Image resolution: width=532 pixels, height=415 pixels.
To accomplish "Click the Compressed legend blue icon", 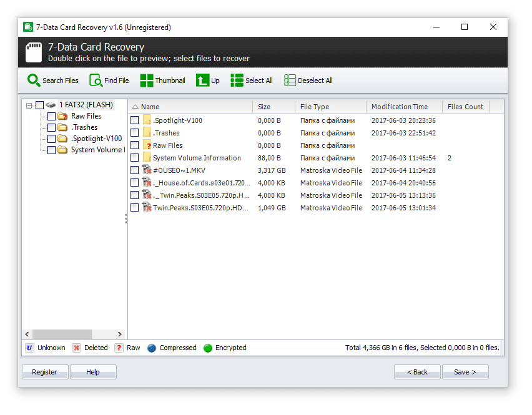I will tap(152, 348).
